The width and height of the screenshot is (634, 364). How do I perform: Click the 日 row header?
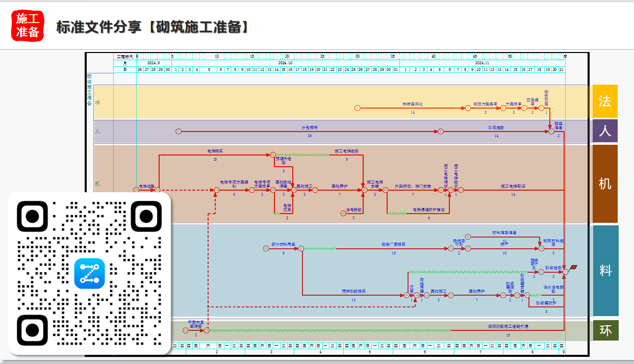(125, 69)
